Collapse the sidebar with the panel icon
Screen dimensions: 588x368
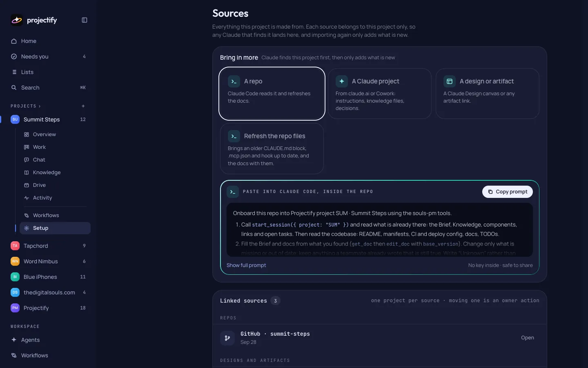[x=85, y=20]
